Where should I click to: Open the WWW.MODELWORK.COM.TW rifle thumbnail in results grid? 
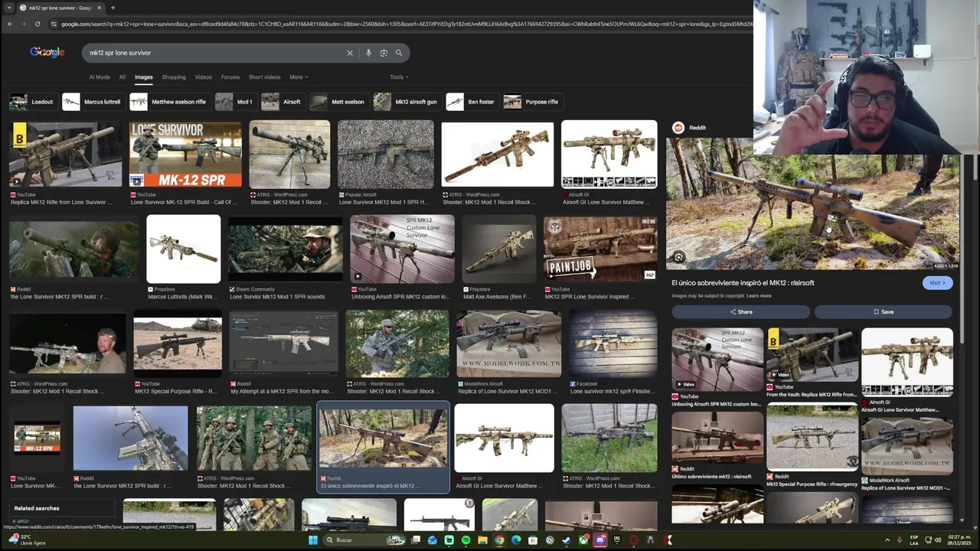click(x=509, y=344)
